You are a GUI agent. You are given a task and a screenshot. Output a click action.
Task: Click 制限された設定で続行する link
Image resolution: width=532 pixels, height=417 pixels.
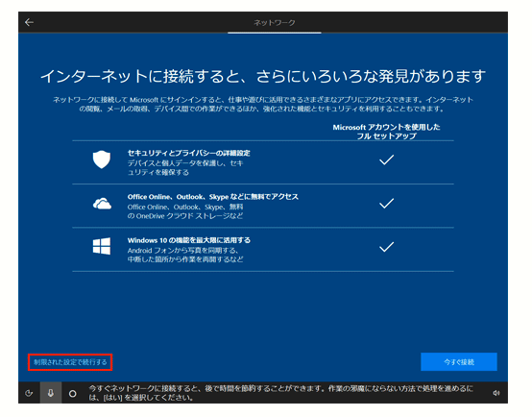pyautogui.click(x=70, y=362)
